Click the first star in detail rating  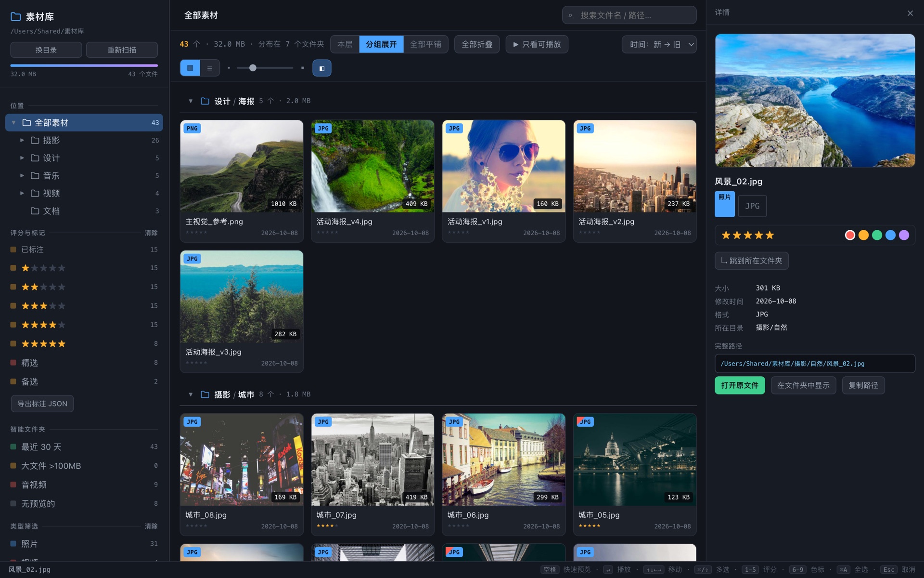(x=726, y=235)
